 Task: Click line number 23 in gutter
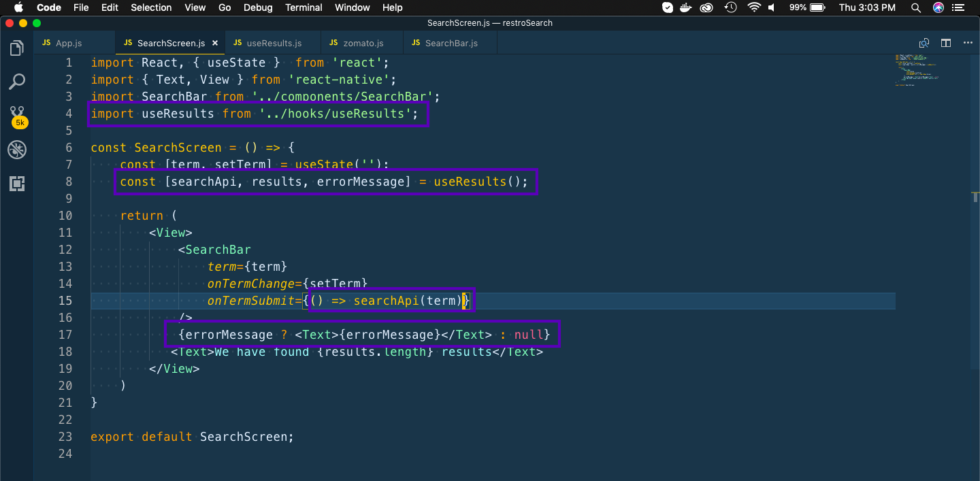(x=65, y=437)
